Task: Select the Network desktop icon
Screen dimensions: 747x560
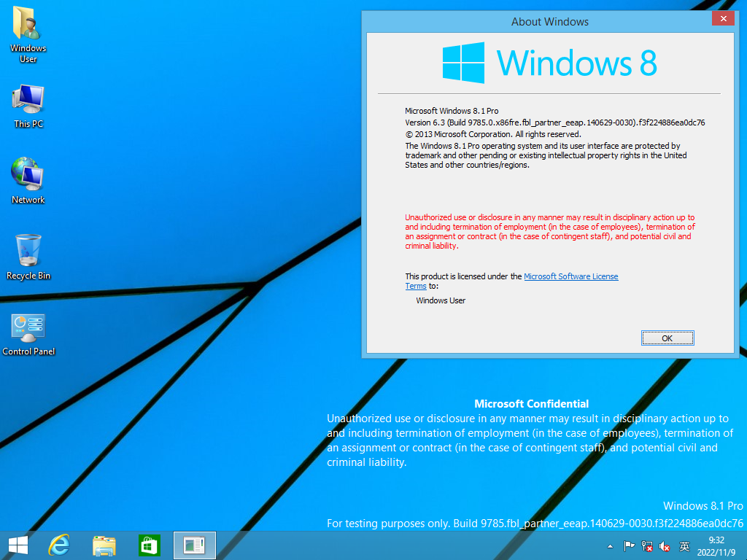Action: point(28,181)
